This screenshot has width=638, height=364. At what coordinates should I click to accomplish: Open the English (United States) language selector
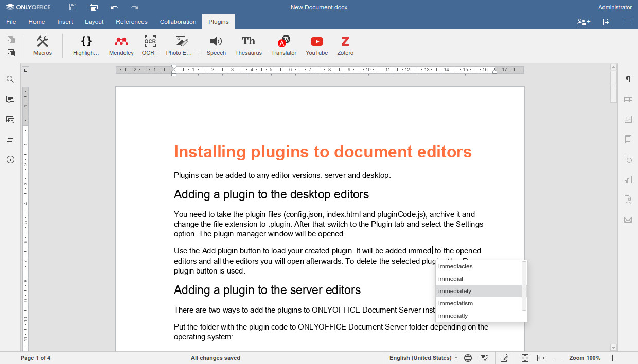pos(423,358)
